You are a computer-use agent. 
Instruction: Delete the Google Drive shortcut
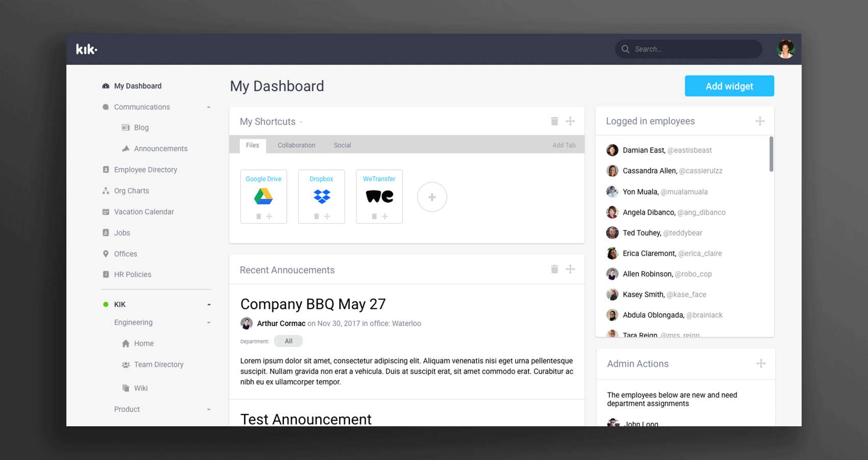258,216
